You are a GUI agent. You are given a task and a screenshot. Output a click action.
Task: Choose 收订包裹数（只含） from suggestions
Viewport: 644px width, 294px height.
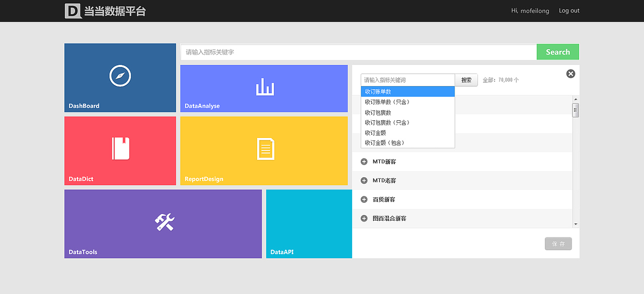(x=408, y=122)
